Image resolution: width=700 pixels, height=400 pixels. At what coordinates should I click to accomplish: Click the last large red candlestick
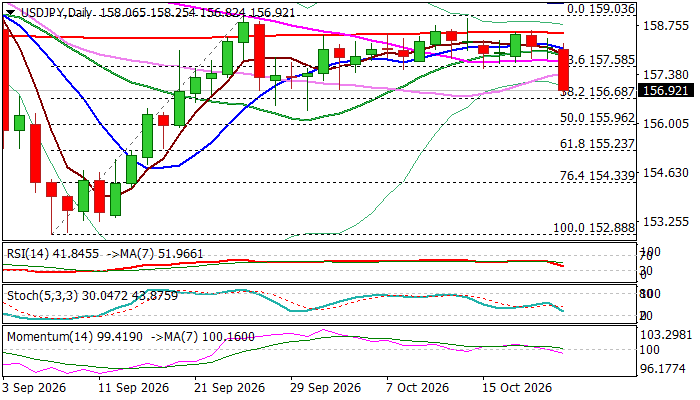564,70
